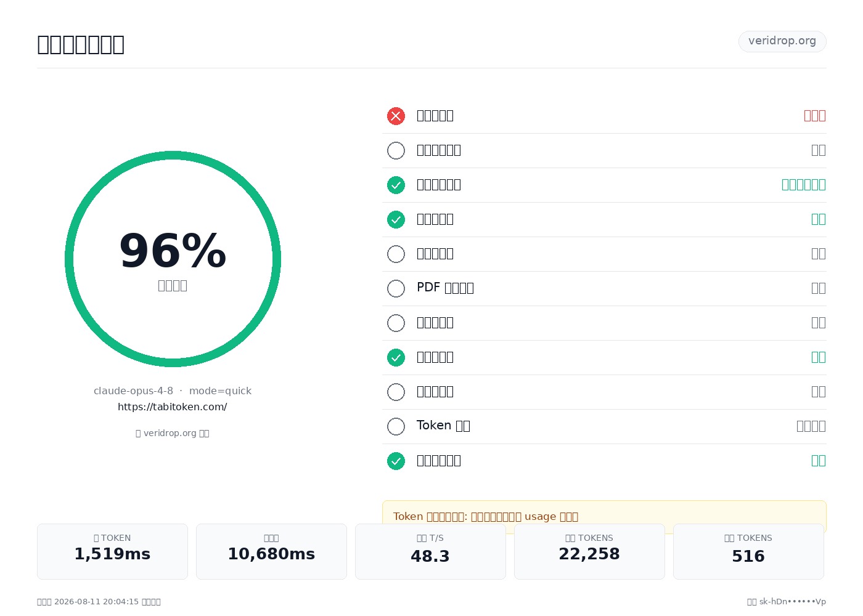Image resolution: width=863 pixels, height=616 pixels.
Task: Click the empty circle icon beside the Token item
Action: (396, 426)
